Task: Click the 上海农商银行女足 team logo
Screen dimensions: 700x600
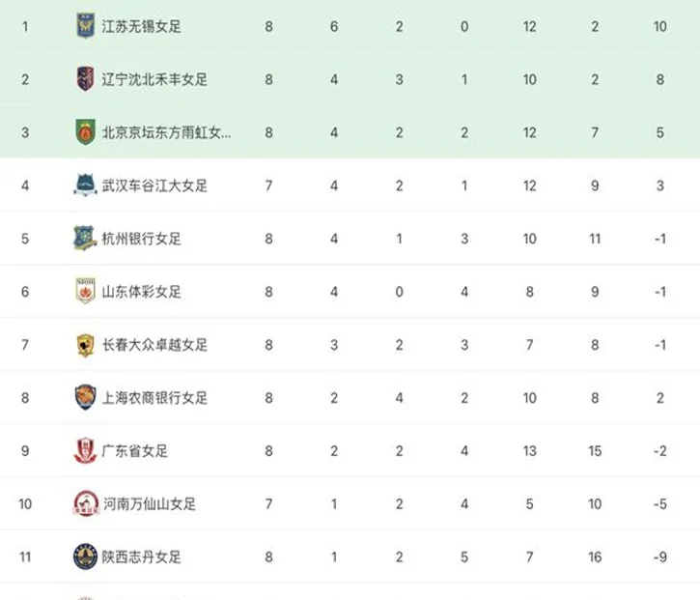Action: (x=85, y=397)
